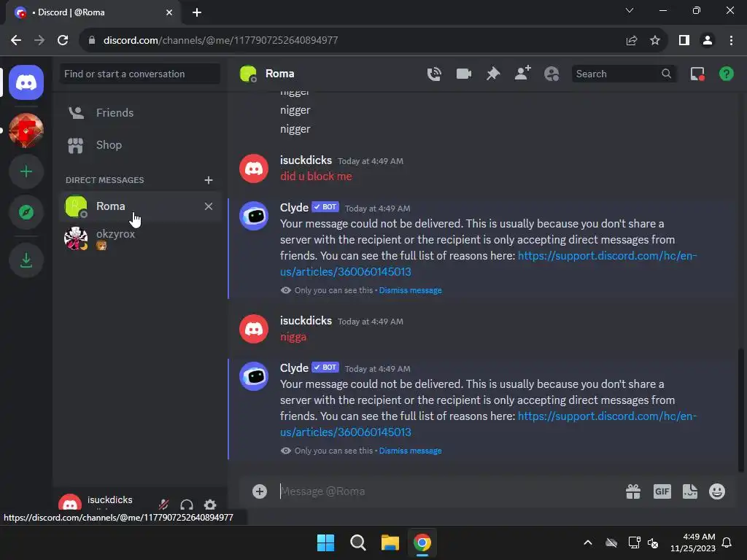Start a video call with Roma
The width and height of the screenshot is (747, 560).
click(463, 74)
